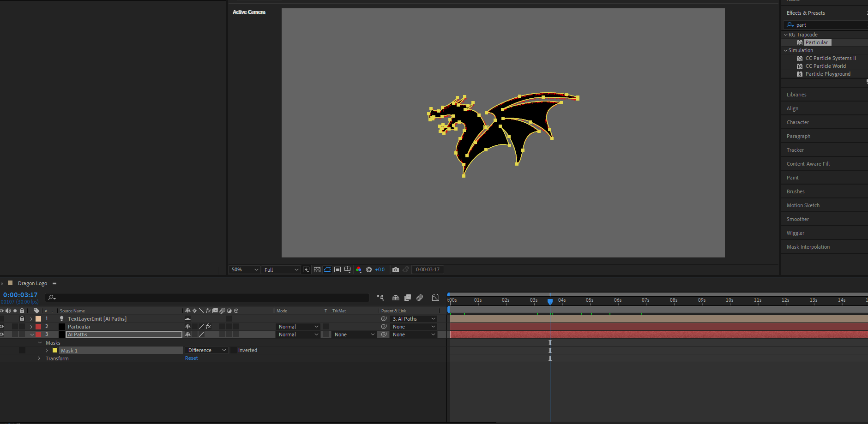Open the Character panel
The height and width of the screenshot is (424, 868).
pos(798,122)
